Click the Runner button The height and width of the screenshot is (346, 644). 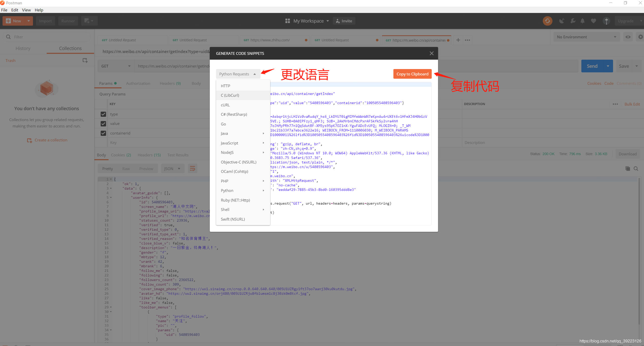click(x=68, y=21)
